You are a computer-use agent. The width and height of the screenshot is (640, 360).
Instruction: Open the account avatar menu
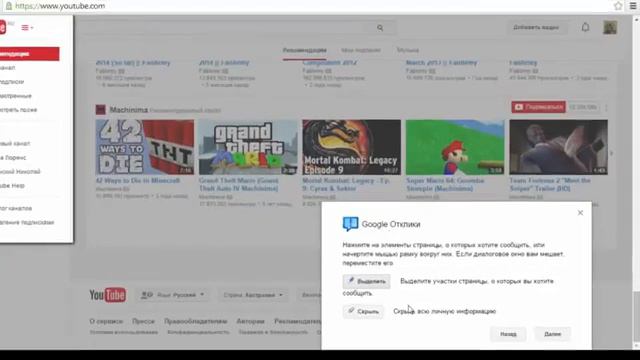(x=610, y=27)
